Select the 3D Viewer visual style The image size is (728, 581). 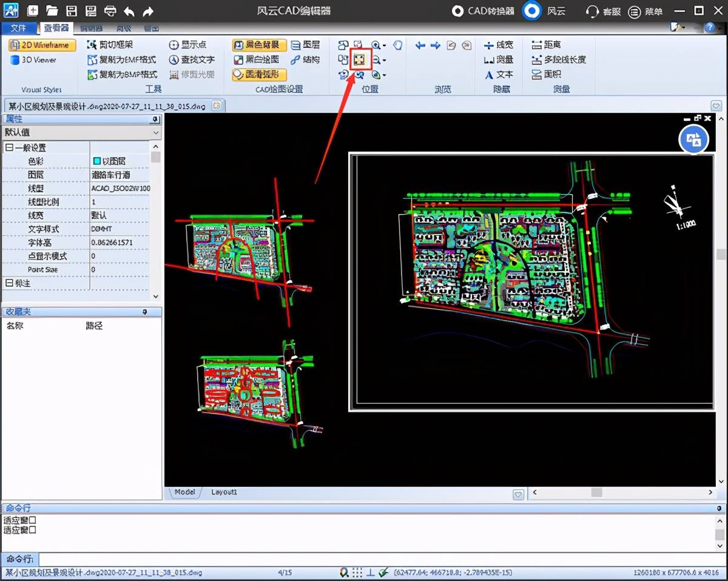pos(34,59)
